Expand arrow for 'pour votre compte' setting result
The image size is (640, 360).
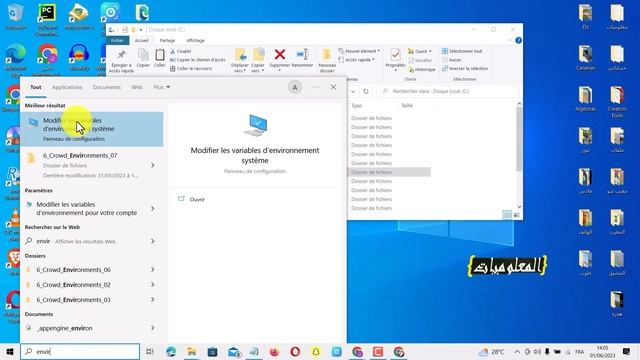[x=153, y=209]
